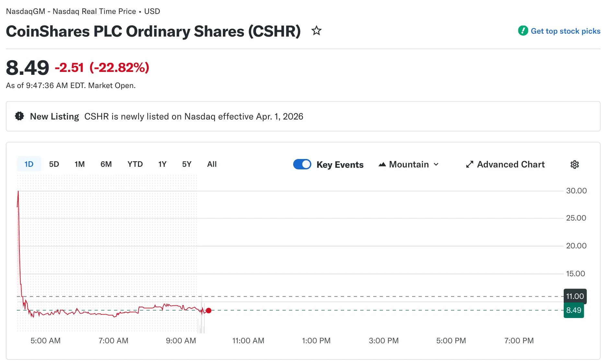Enable the 5D chart view
The image size is (611, 364).
tap(54, 164)
